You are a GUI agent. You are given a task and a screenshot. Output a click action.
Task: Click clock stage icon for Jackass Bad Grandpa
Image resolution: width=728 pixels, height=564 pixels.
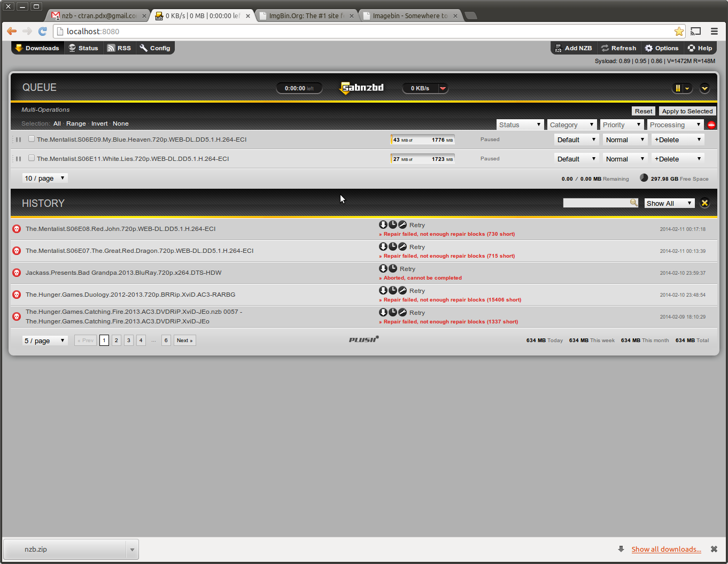393,268
